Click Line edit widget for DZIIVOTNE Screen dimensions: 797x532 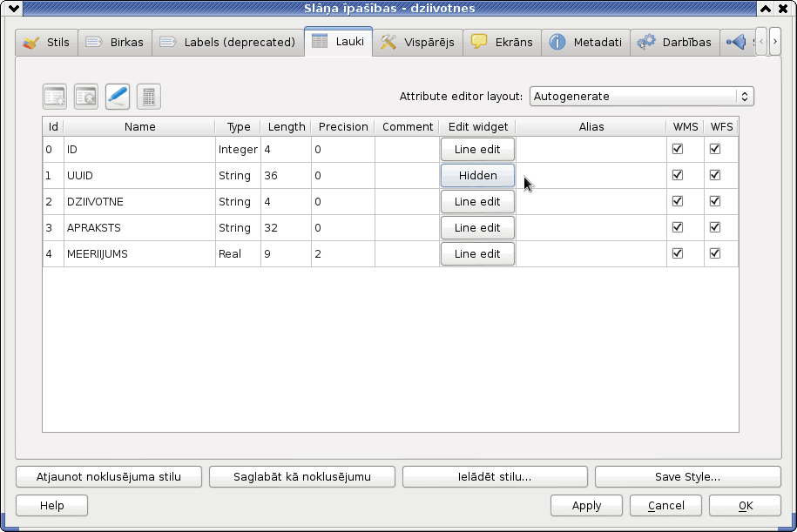(477, 202)
